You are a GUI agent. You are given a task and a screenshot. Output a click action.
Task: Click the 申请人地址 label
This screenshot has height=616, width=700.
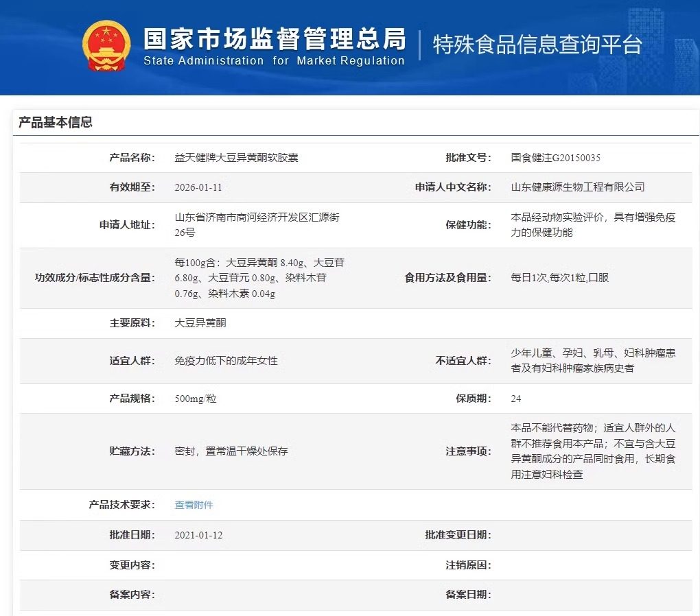[127, 224]
